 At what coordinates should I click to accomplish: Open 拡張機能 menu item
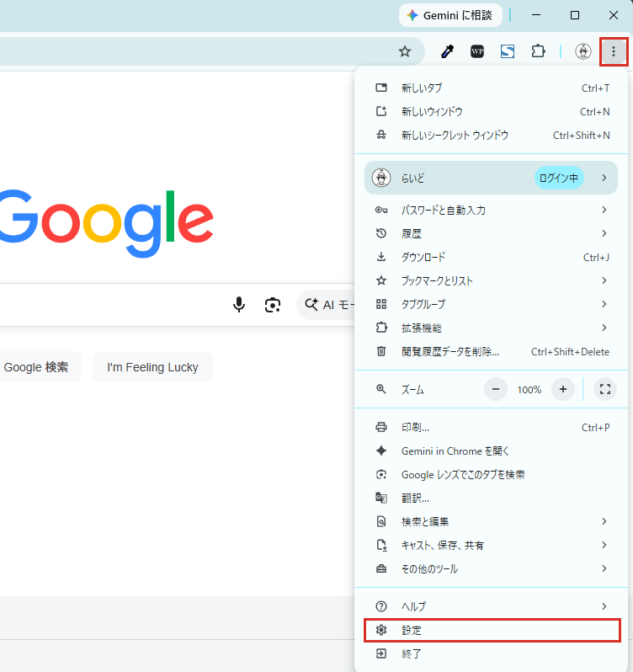[492, 328]
